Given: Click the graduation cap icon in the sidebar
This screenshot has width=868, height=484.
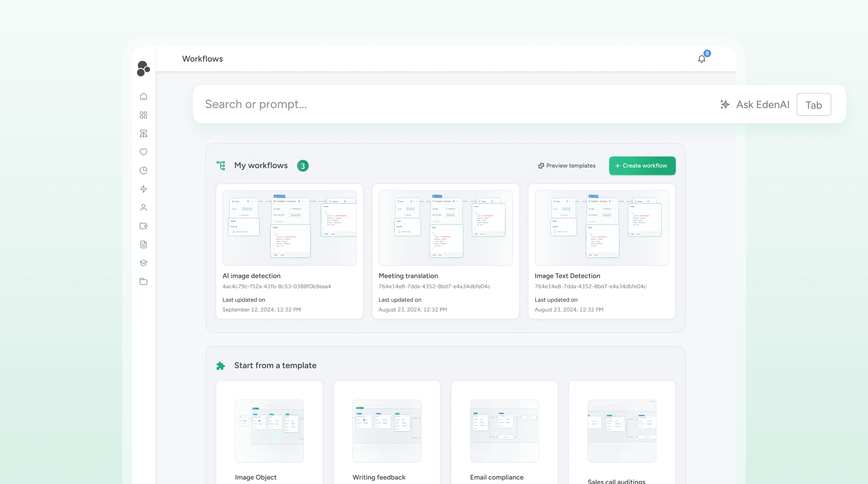Looking at the screenshot, I should [143, 263].
